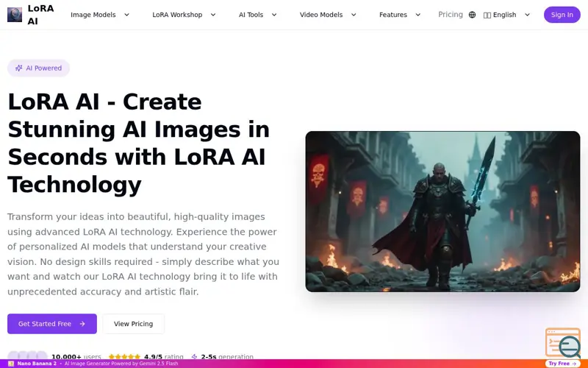This screenshot has width=588, height=368.
Task: Expand the Features chevron
Action: coord(417,15)
